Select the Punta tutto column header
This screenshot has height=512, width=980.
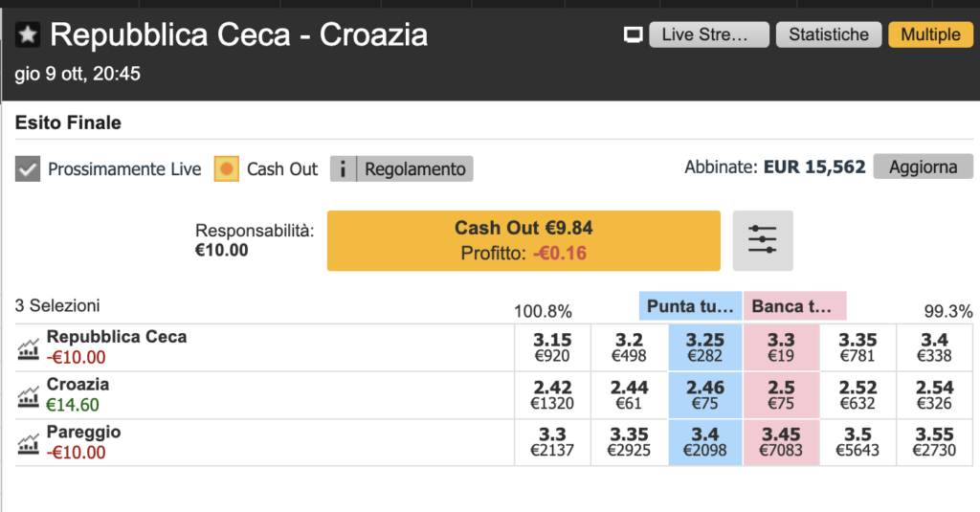click(690, 306)
